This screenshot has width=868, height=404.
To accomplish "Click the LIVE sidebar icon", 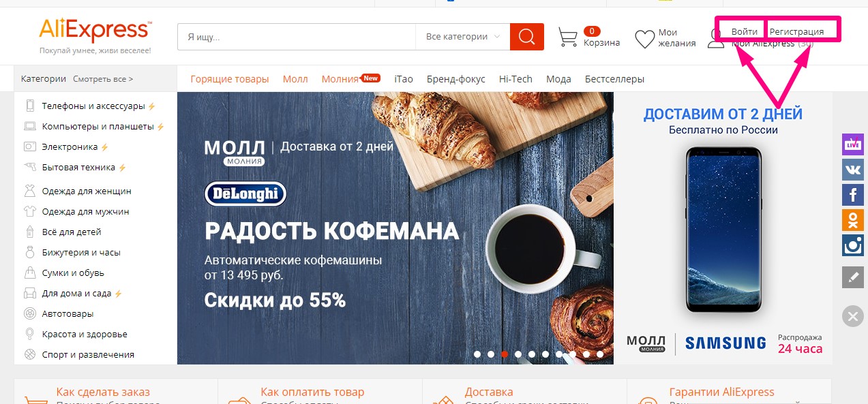I will point(852,144).
